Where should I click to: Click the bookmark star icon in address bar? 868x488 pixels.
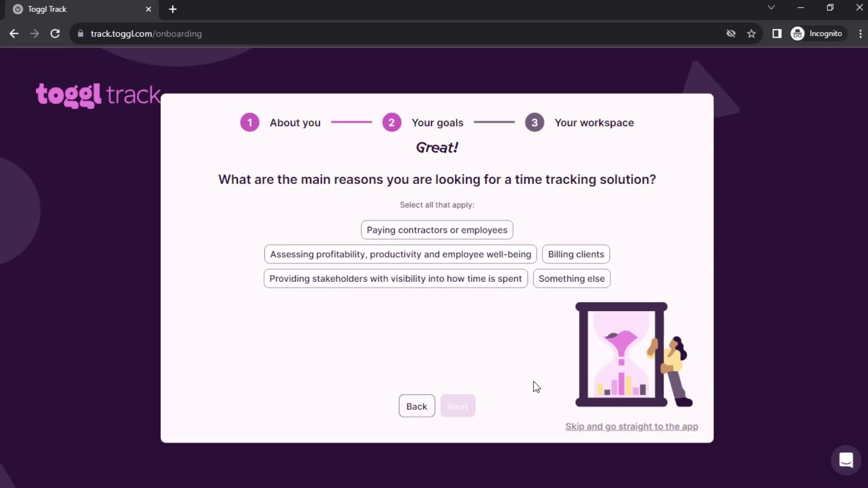click(752, 33)
